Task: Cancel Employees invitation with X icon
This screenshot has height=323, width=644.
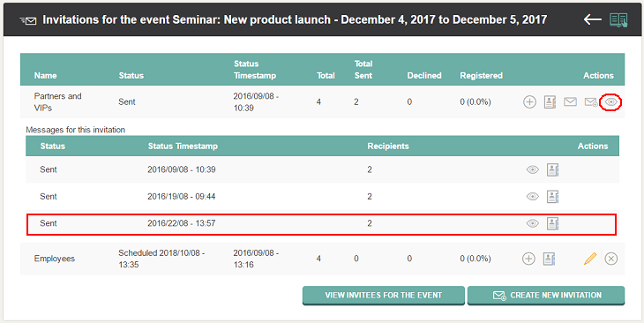Action: [611, 259]
